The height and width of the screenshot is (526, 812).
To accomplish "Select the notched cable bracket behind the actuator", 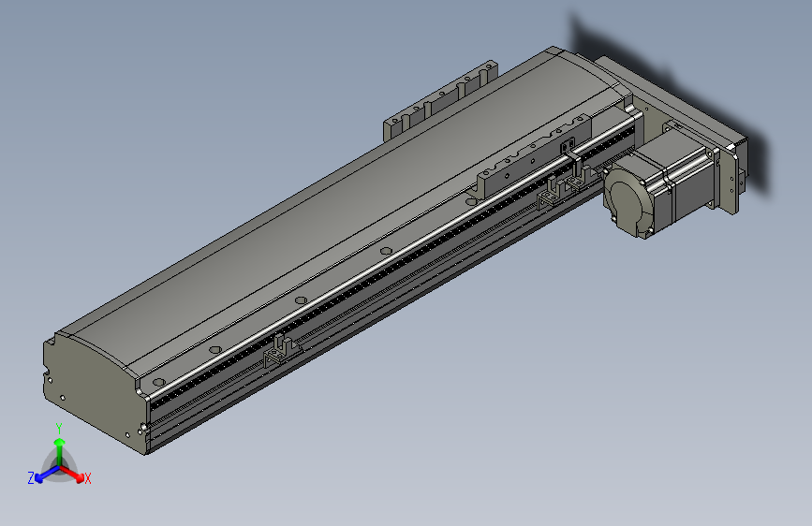I will pos(440,101).
